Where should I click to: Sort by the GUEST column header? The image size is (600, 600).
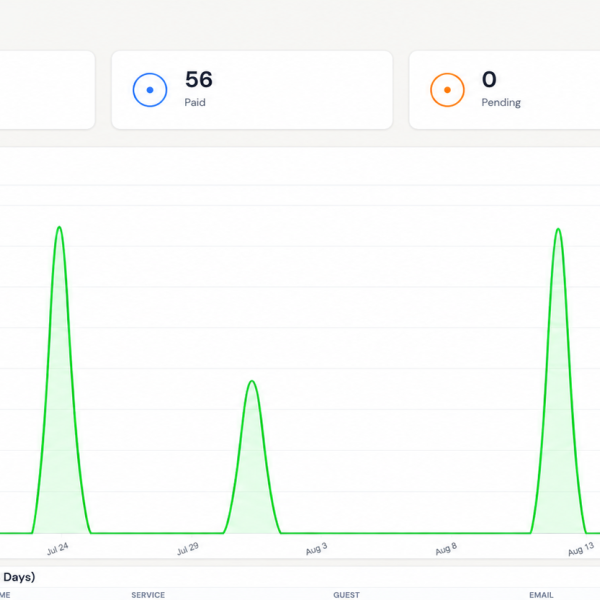pyautogui.click(x=346, y=595)
